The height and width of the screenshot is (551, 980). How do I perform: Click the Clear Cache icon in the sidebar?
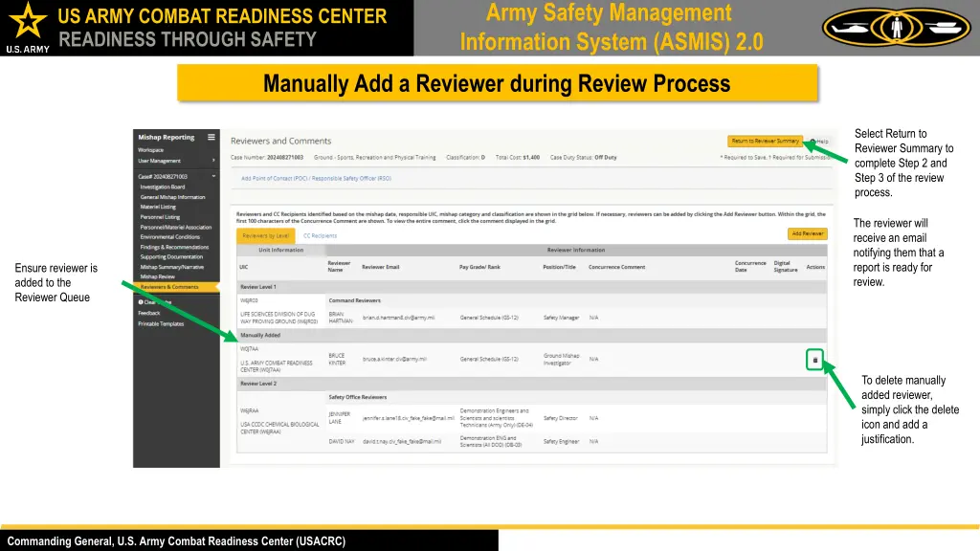[143, 300]
